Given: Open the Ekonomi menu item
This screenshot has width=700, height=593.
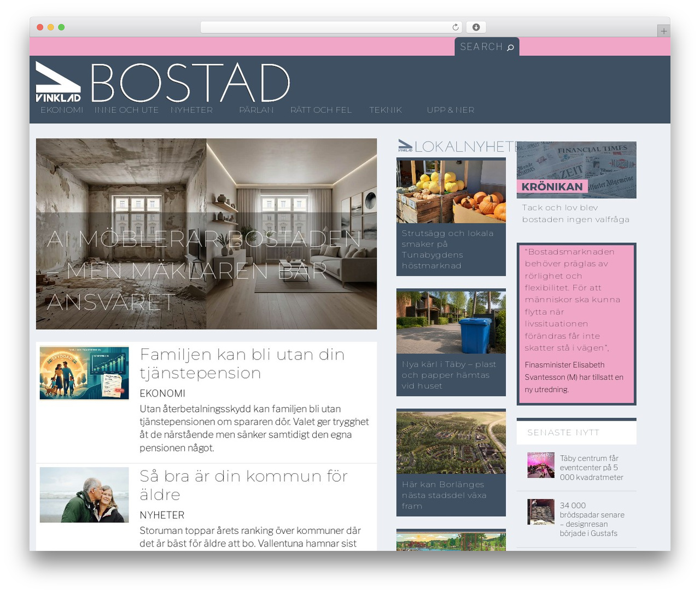Looking at the screenshot, I should 62,110.
